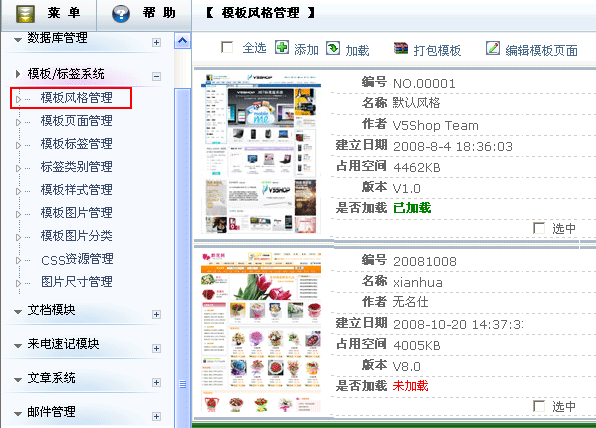Click the green plus 添加 icon
Screen dimensions: 596x428
282,48
